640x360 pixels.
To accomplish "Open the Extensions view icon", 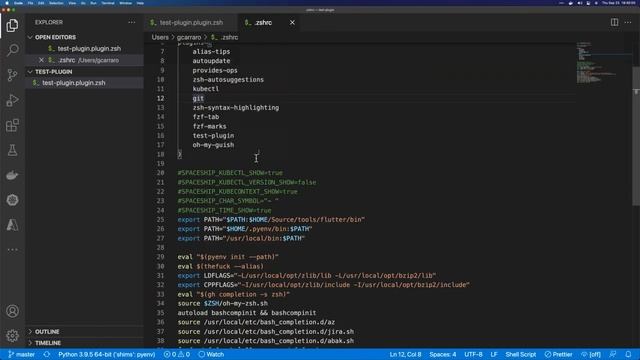I will pyautogui.click(x=12, y=125).
